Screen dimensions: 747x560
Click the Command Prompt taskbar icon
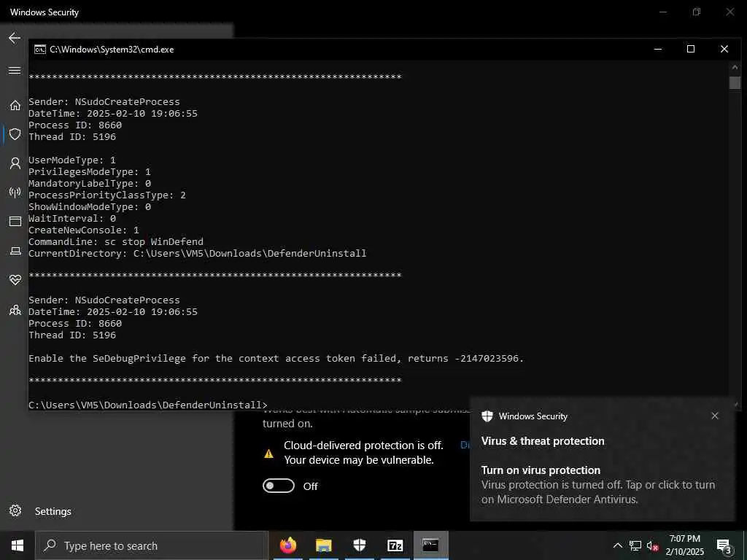pos(430,545)
